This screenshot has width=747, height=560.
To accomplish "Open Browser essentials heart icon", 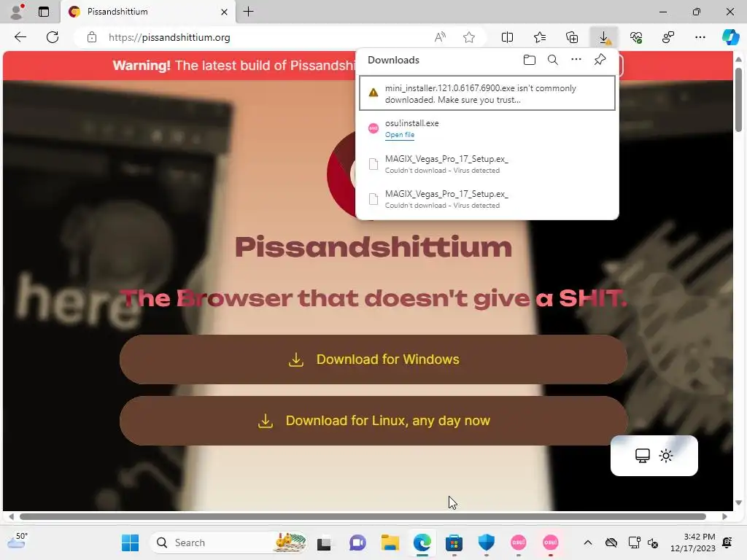I will coord(636,37).
